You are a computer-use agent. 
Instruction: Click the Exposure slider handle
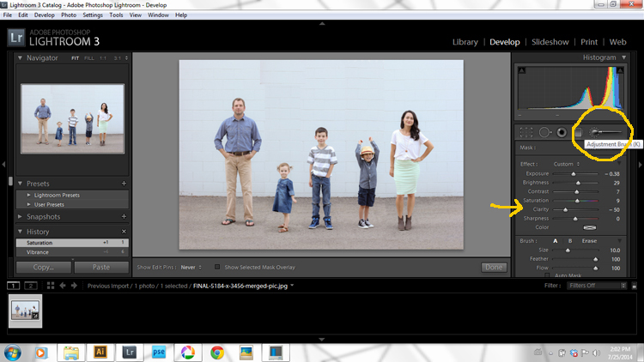[x=574, y=174]
